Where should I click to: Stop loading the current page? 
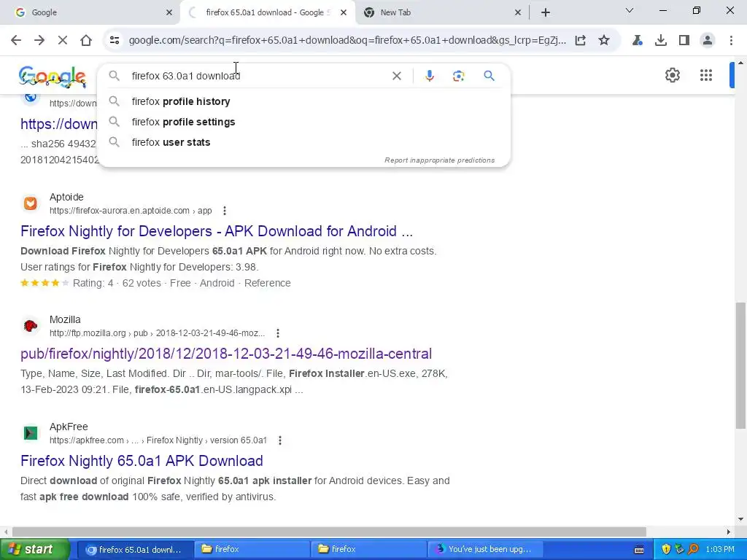[x=63, y=41]
